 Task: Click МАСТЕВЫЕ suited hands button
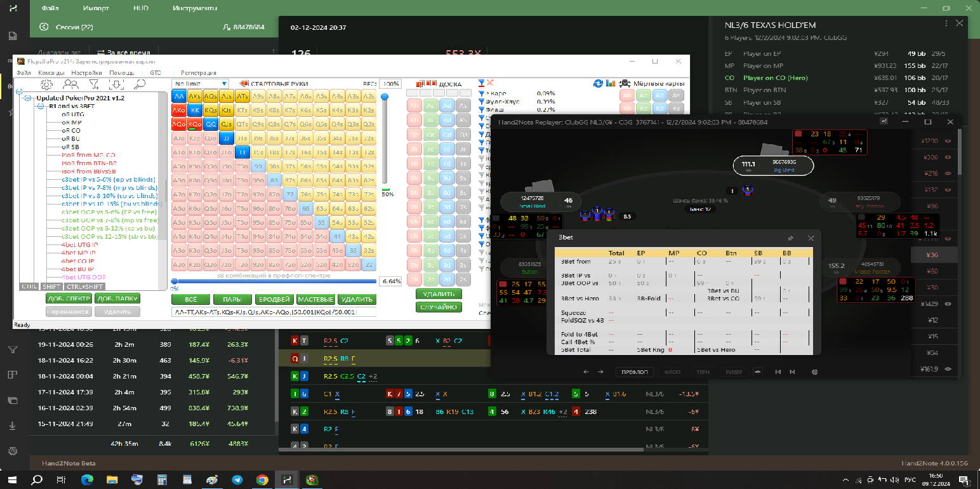pyautogui.click(x=315, y=299)
